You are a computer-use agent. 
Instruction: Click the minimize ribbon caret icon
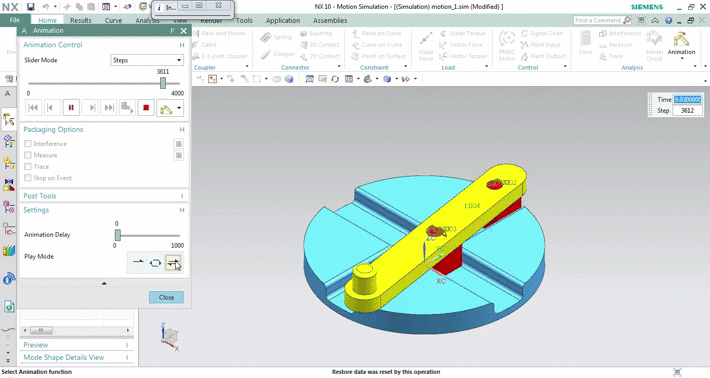tap(655, 20)
